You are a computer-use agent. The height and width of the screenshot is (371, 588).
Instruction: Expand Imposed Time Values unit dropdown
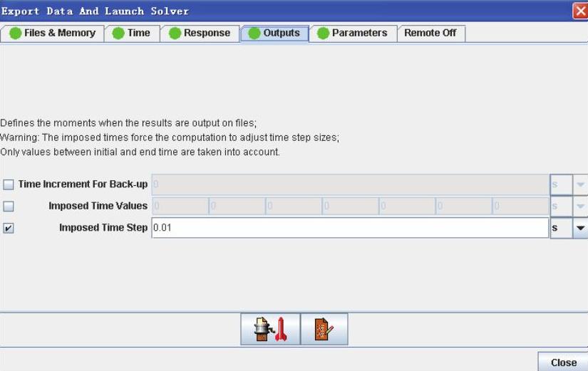(579, 207)
